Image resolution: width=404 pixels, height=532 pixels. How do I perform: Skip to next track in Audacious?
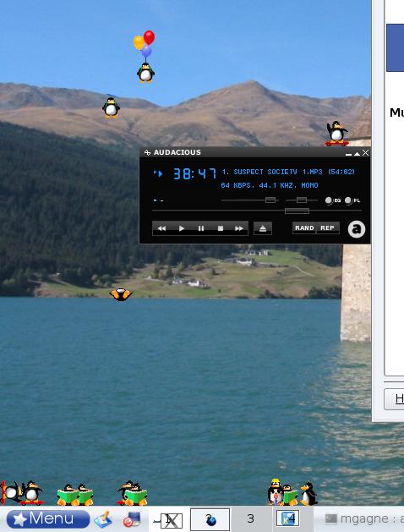(x=239, y=228)
